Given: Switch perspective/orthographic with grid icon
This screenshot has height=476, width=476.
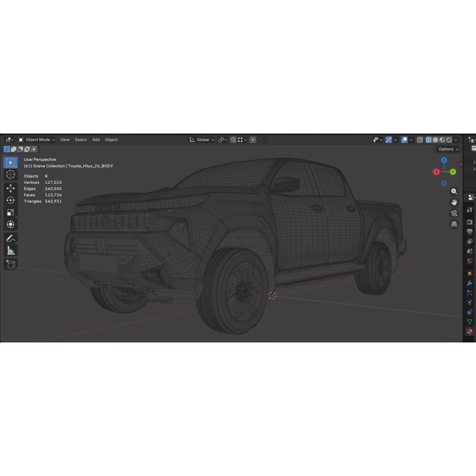Looking at the screenshot, I should [x=454, y=224].
